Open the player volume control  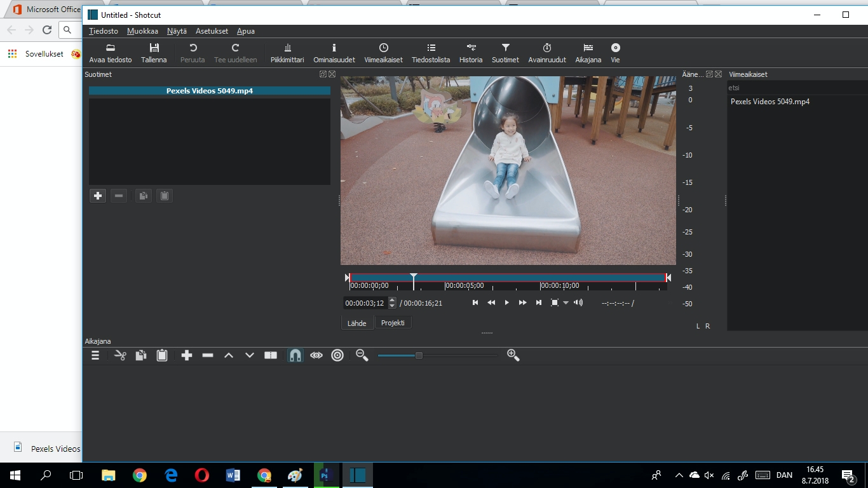(578, 303)
